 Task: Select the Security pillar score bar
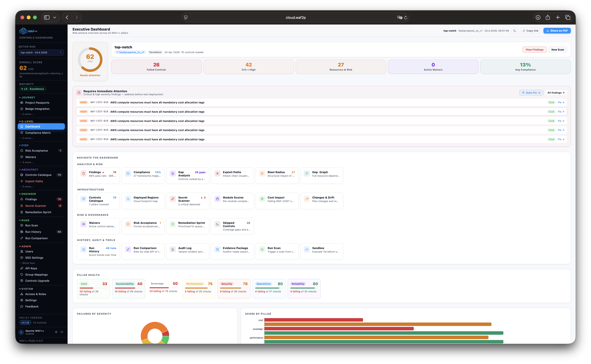click(x=234, y=288)
